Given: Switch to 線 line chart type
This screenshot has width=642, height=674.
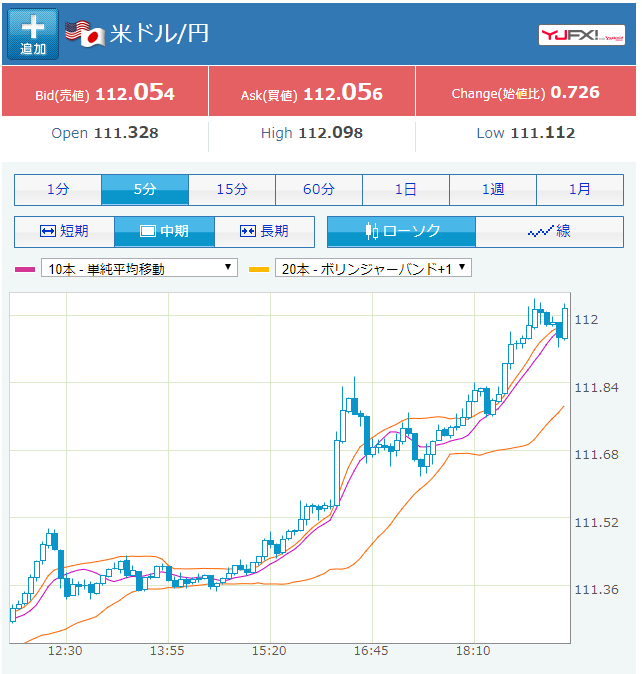Looking at the screenshot, I should click(x=549, y=231).
